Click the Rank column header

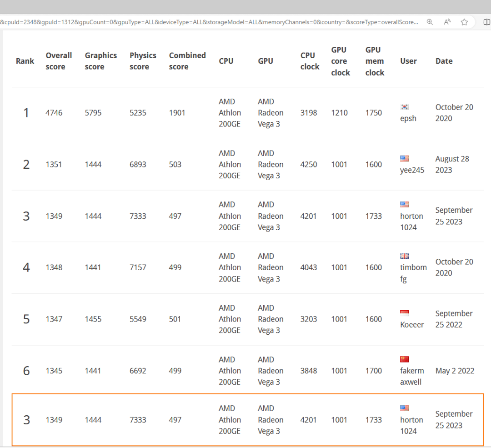(25, 61)
